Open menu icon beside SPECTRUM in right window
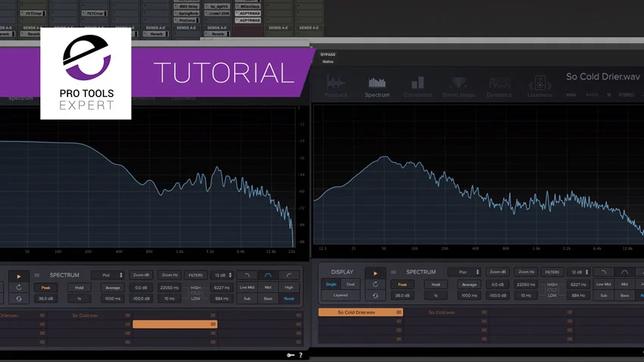Screen dimensions: 644x362 [393, 272]
